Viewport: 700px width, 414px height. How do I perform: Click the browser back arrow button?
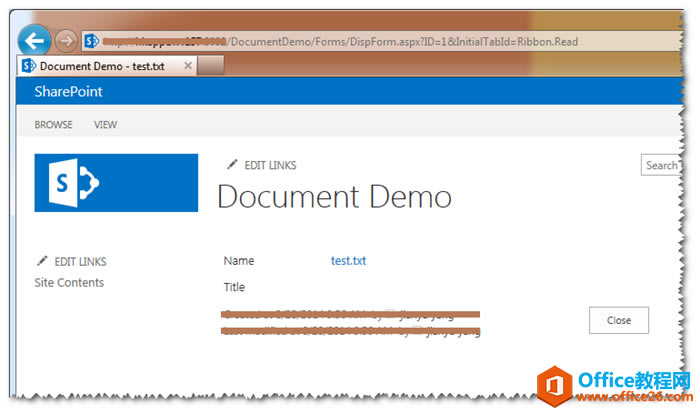pos(34,41)
